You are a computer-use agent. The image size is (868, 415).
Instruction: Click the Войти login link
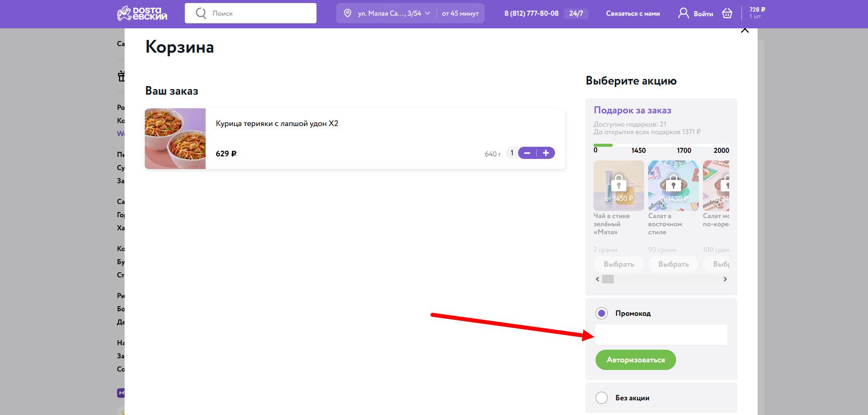(x=703, y=14)
